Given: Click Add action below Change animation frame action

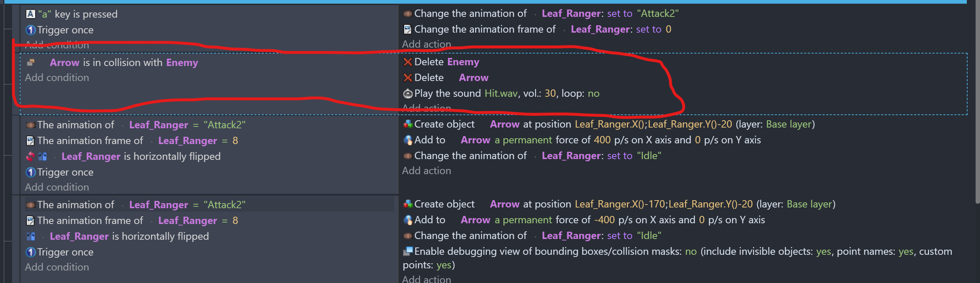Looking at the screenshot, I should [x=426, y=44].
